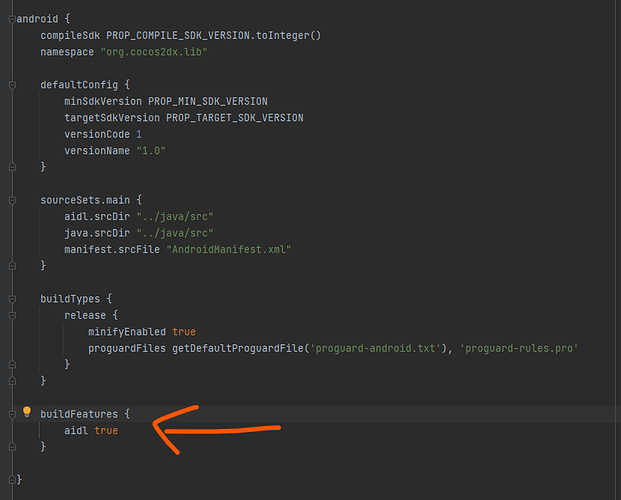Fold the sourceSets.main block
This screenshot has height=500, width=621.
(x=11, y=200)
